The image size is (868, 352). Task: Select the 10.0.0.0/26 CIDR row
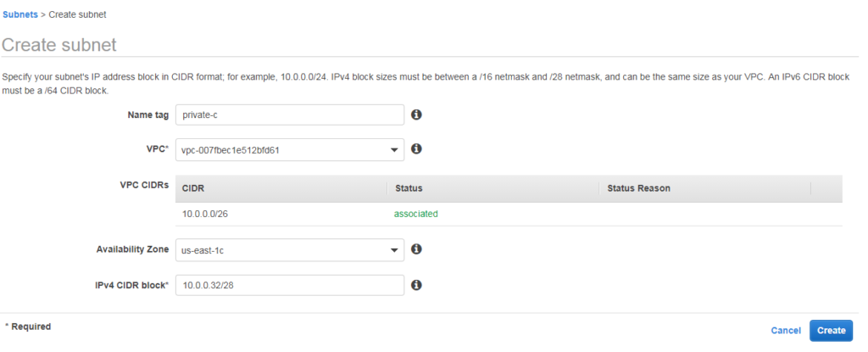(x=509, y=214)
